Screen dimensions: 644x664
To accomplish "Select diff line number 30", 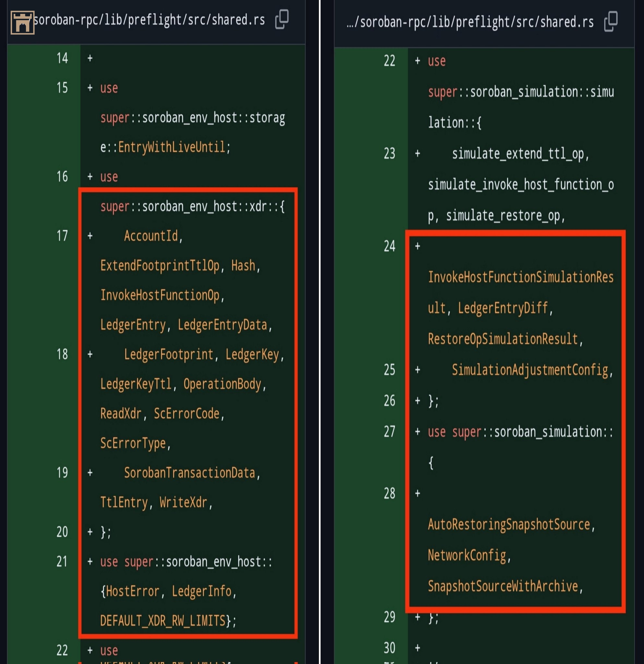I will tap(389, 648).
